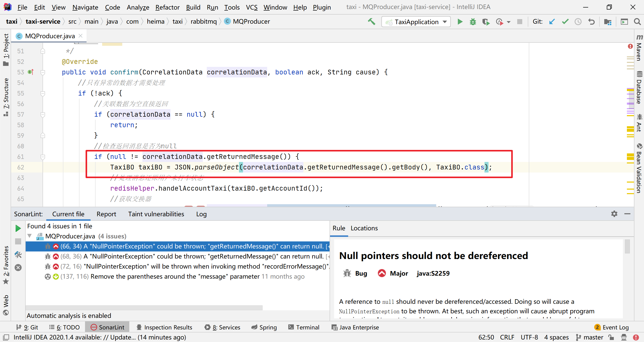
Task: Open Taint vulnerabilities tab
Action: coord(156,214)
